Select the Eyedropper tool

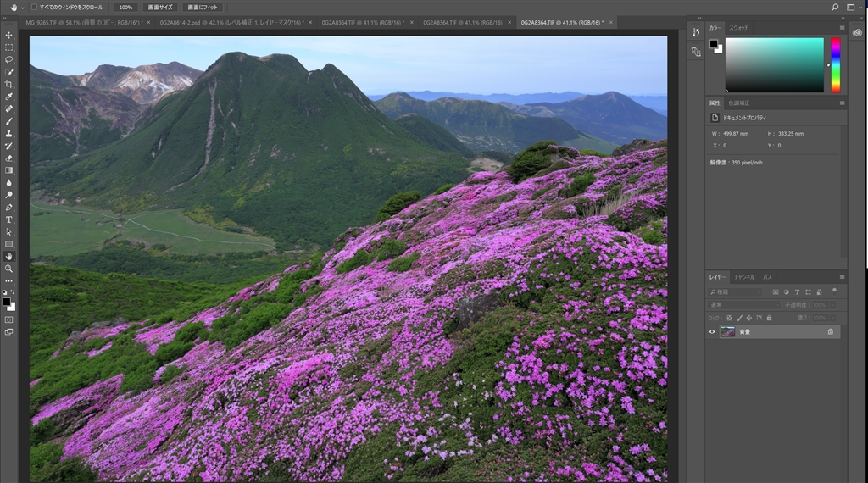(x=9, y=97)
